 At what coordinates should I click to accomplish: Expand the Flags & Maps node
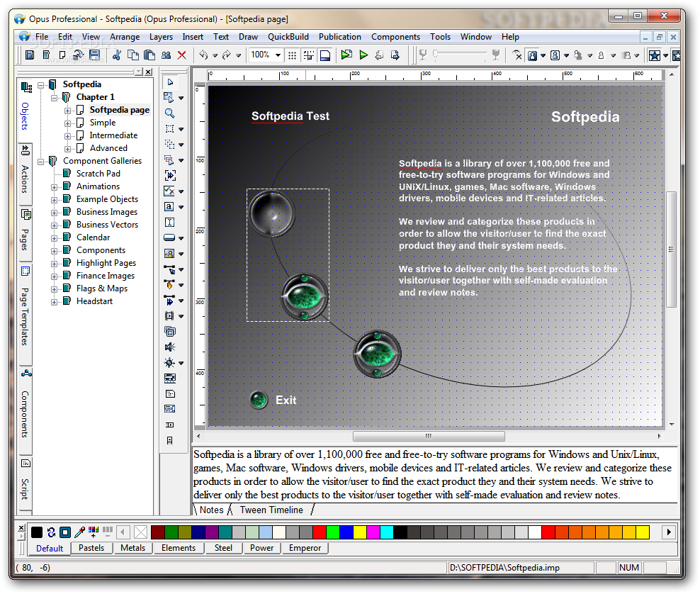tap(54, 289)
